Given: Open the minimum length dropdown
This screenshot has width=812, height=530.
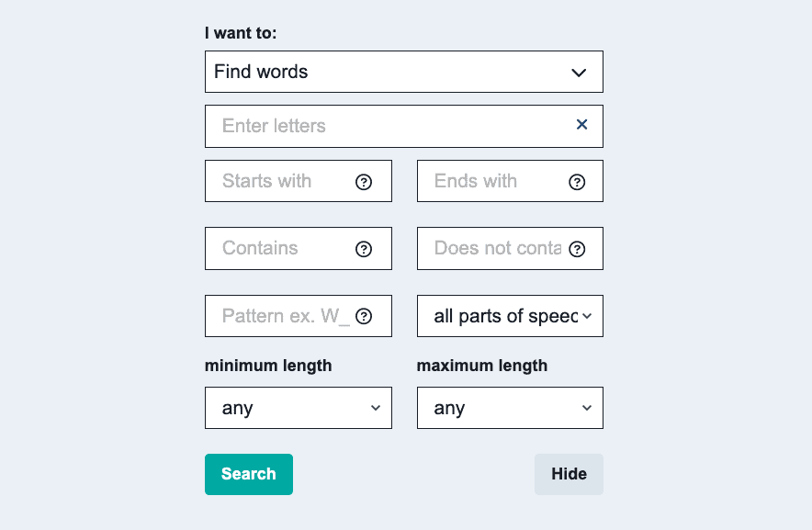Looking at the screenshot, I should tap(298, 408).
